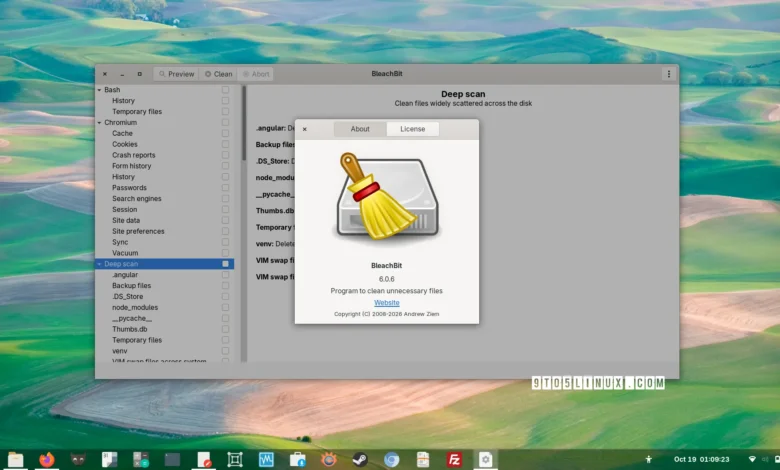Viewport: 780px width, 470px height.
Task: Click the Preview button
Action: (x=176, y=74)
